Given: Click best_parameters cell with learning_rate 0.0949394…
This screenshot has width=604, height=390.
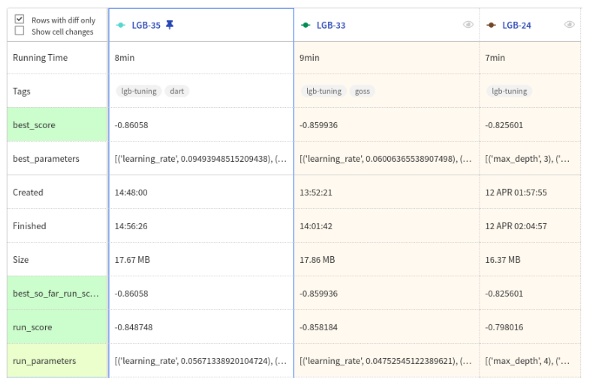Looking at the screenshot, I should [x=201, y=159].
